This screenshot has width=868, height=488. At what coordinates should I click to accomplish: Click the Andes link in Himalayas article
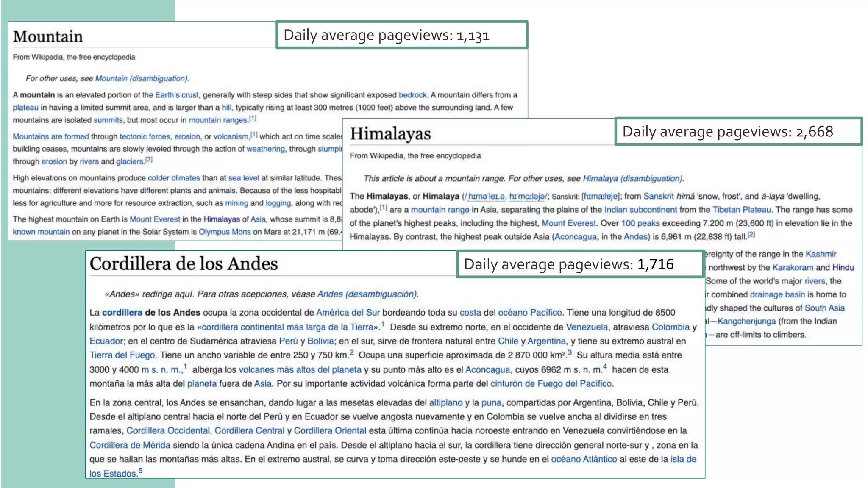click(635, 237)
